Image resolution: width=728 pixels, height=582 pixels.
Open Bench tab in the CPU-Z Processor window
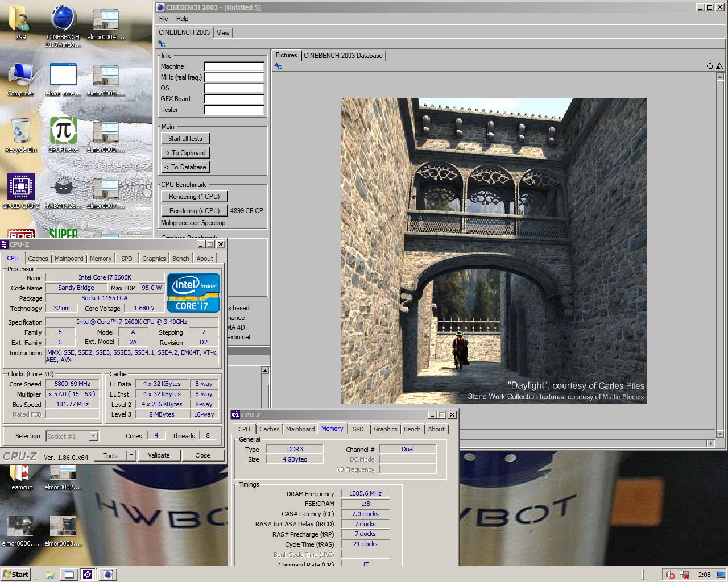pos(181,259)
